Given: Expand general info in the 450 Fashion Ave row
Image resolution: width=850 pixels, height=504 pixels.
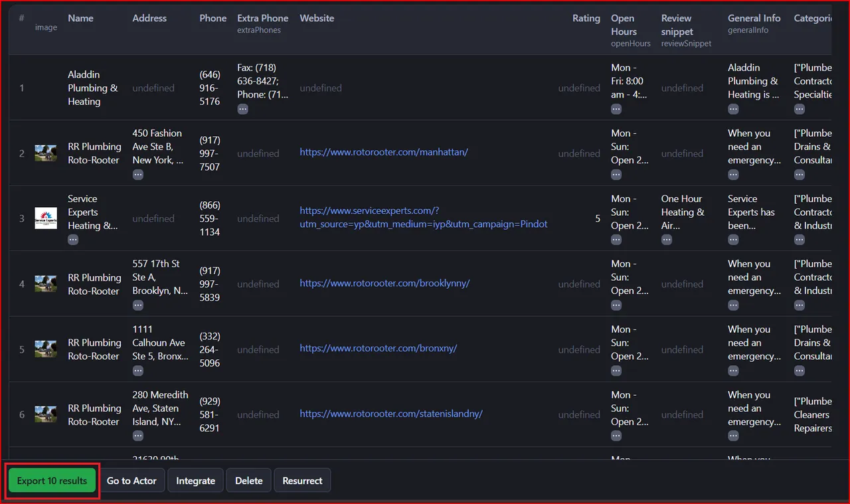Looking at the screenshot, I should (733, 175).
